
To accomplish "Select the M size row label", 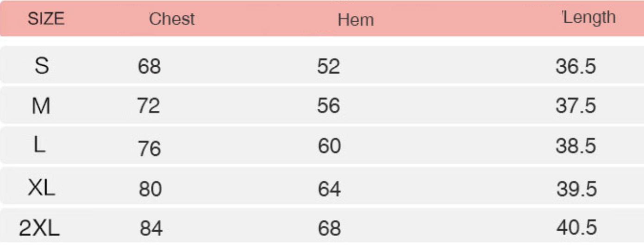I will tap(41, 107).
